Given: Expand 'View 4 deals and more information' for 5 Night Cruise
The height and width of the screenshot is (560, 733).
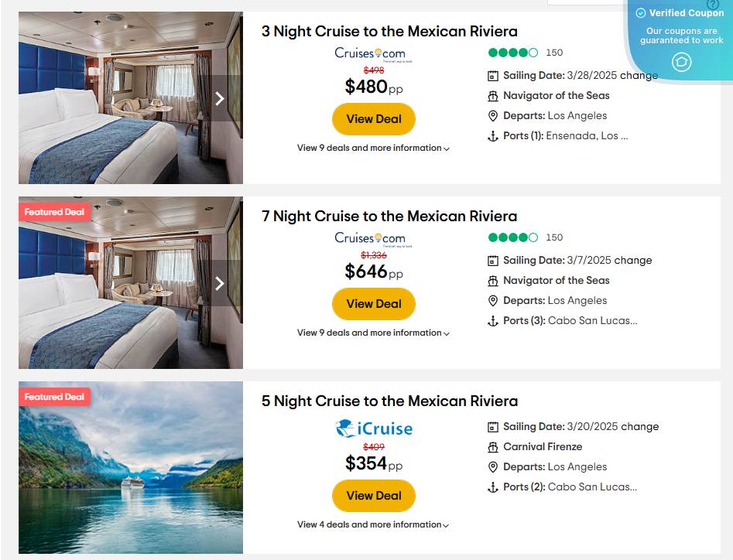Looking at the screenshot, I should [x=374, y=524].
